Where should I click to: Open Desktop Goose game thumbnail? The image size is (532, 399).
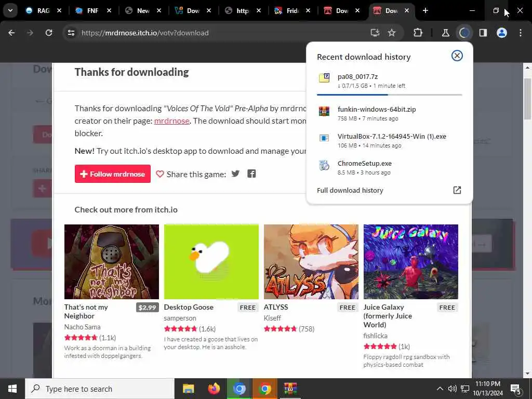(x=211, y=262)
